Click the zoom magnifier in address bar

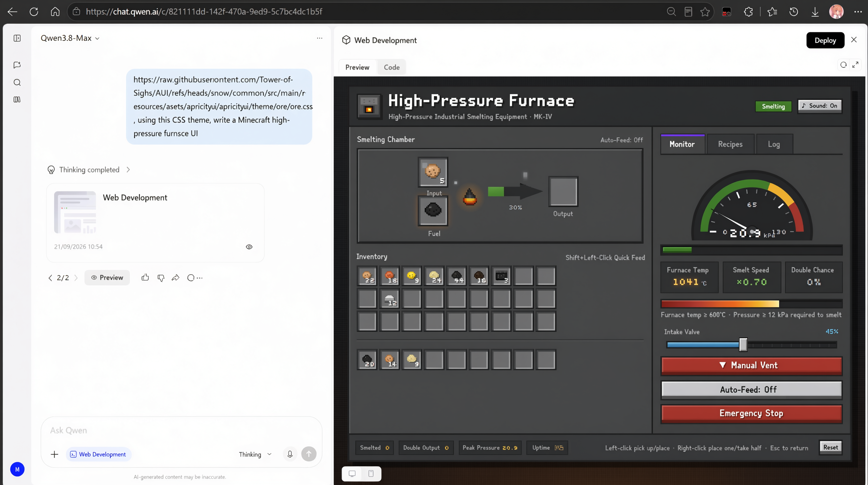671,12
